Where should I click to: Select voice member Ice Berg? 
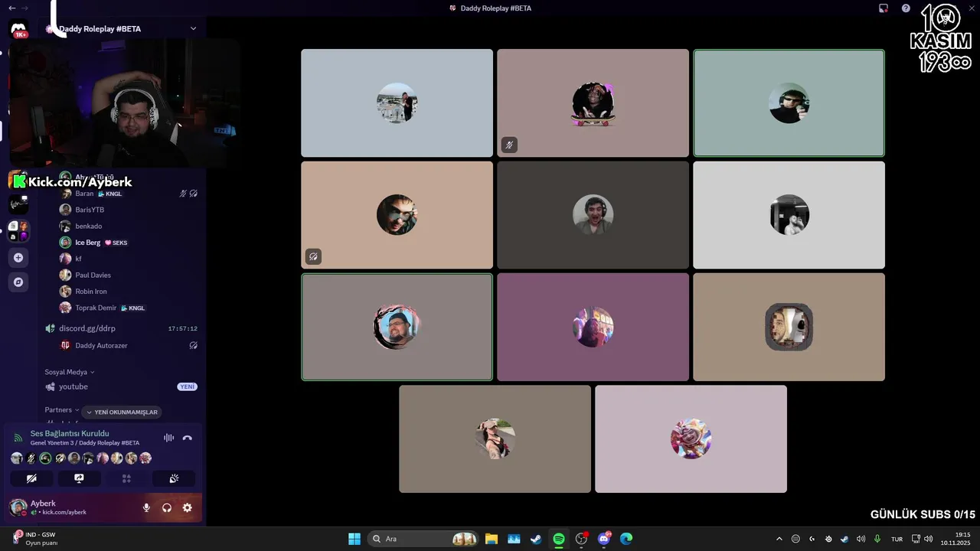point(129,243)
